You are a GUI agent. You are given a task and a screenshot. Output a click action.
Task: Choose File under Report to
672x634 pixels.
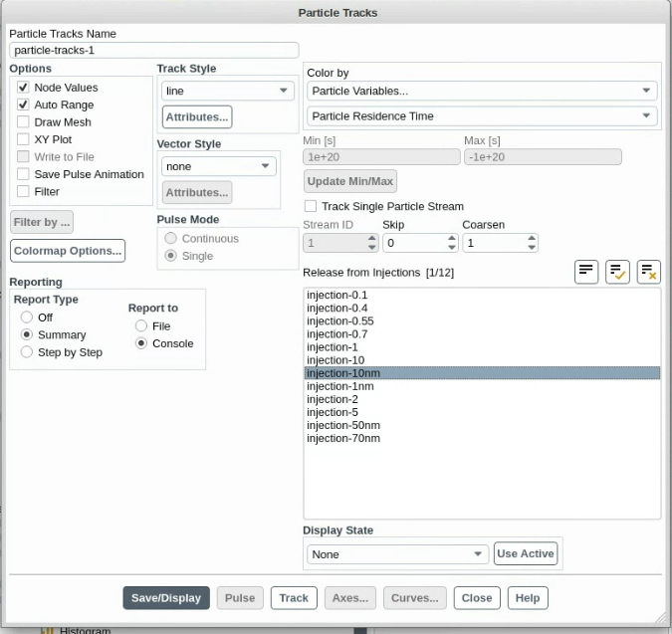(x=141, y=326)
